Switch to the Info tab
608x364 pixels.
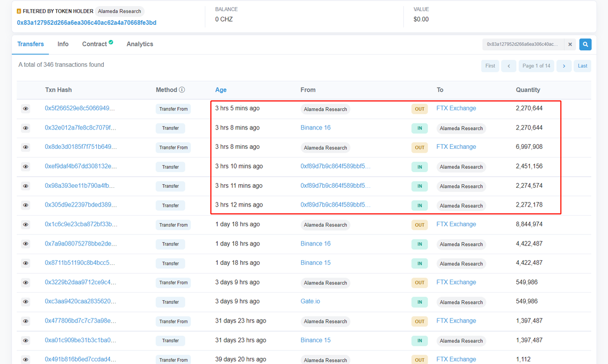coord(63,44)
